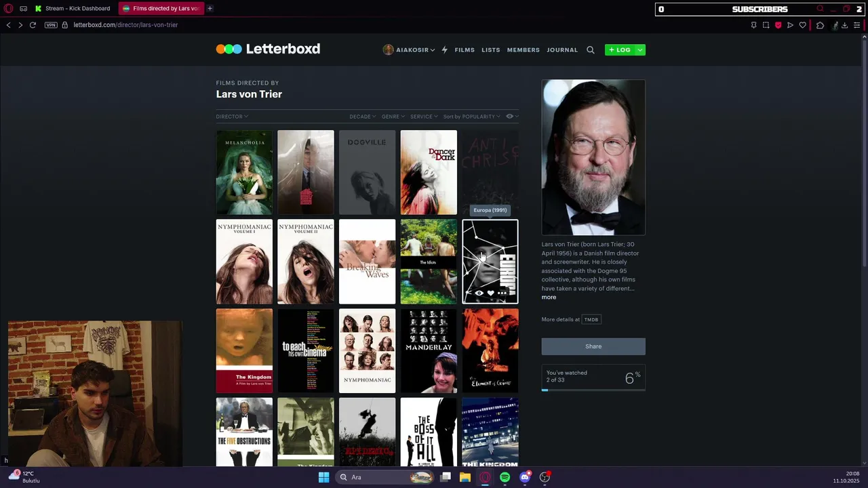Expand the DIRECTOR role dropdown
Image resolution: width=868 pixels, height=488 pixels.
coord(232,117)
